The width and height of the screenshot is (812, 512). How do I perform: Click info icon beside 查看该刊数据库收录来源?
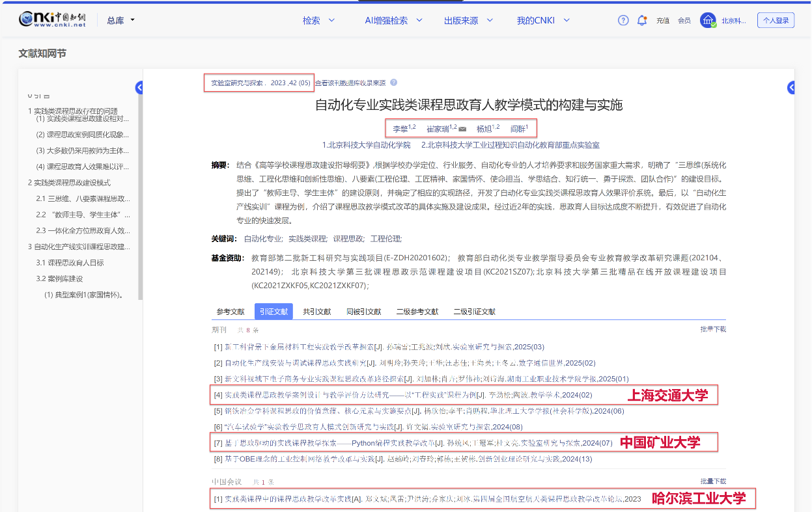coord(393,83)
